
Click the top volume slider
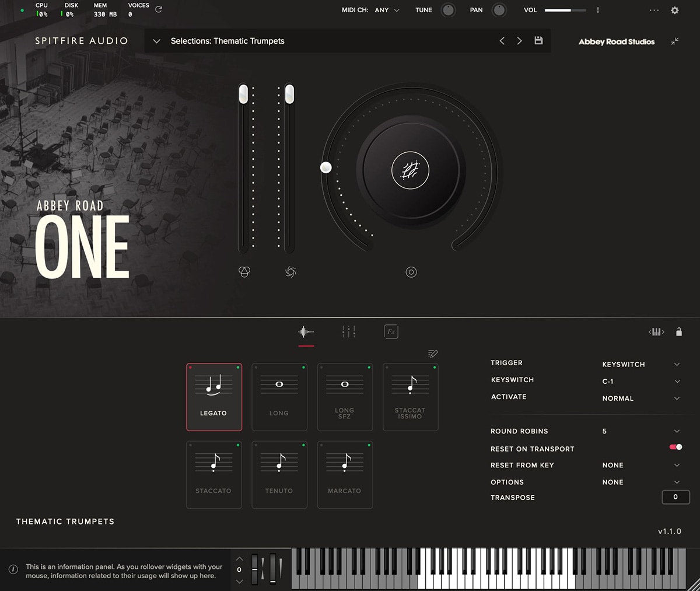[565, 11]
